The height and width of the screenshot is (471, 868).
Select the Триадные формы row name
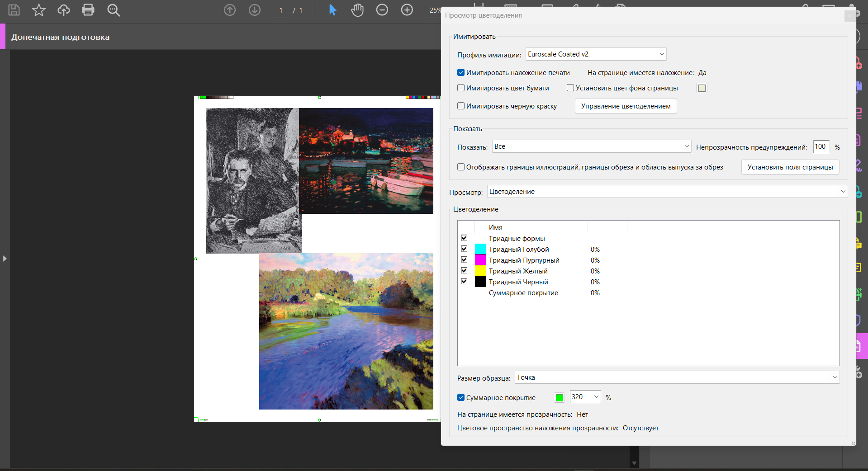(x=517, y=239)
